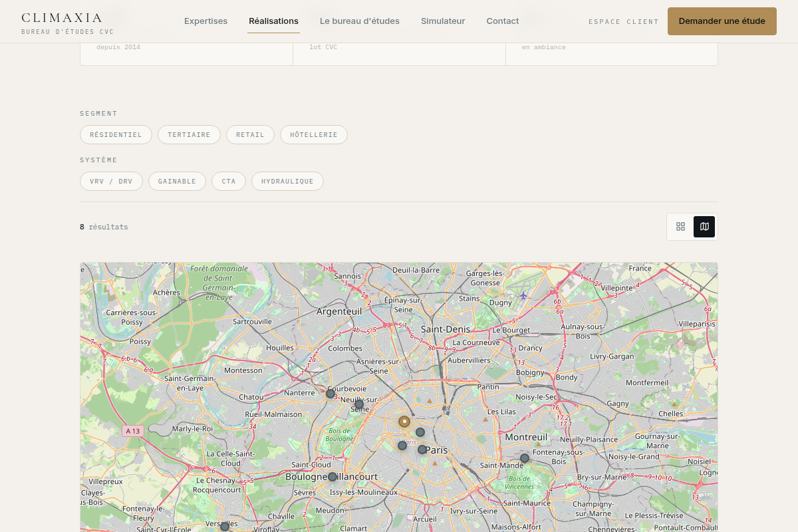
Task: Select the map marker at Boulogne-Billancourt
Action: click(332, 477)
